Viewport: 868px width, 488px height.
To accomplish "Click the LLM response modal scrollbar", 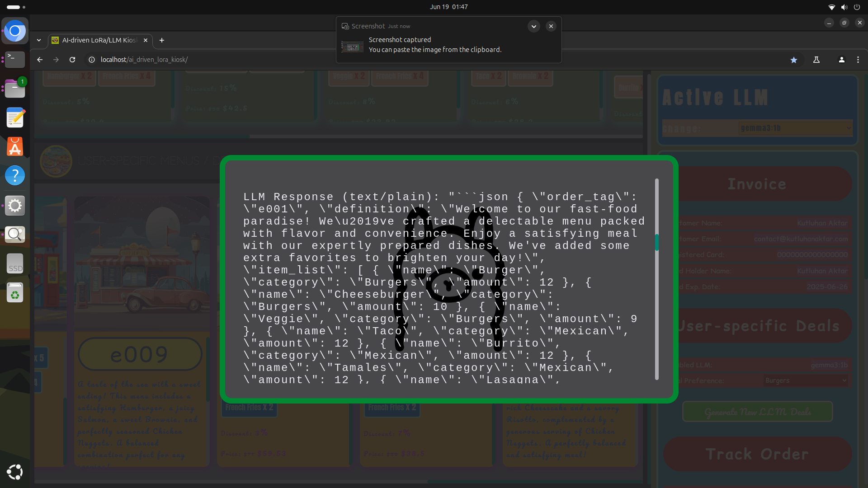I will pos(657,242).
